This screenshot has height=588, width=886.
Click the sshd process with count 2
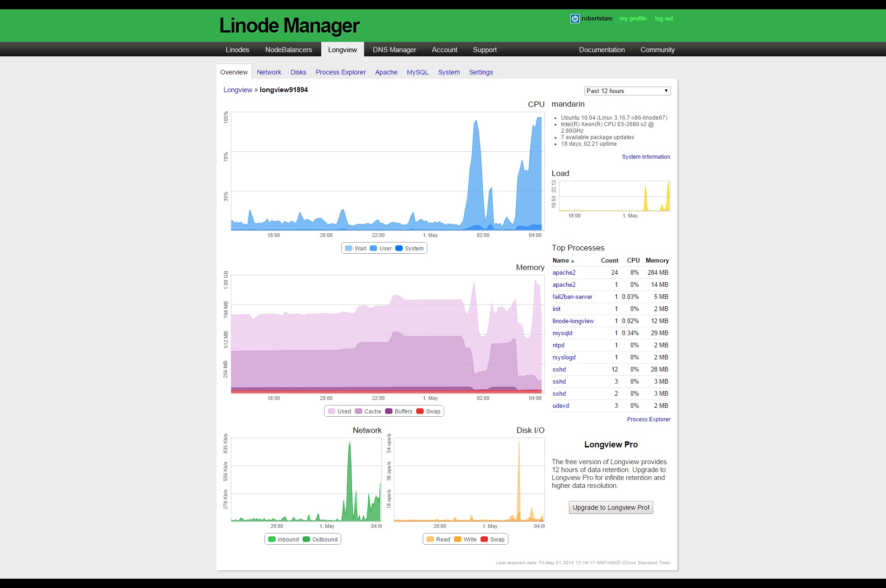559,394
